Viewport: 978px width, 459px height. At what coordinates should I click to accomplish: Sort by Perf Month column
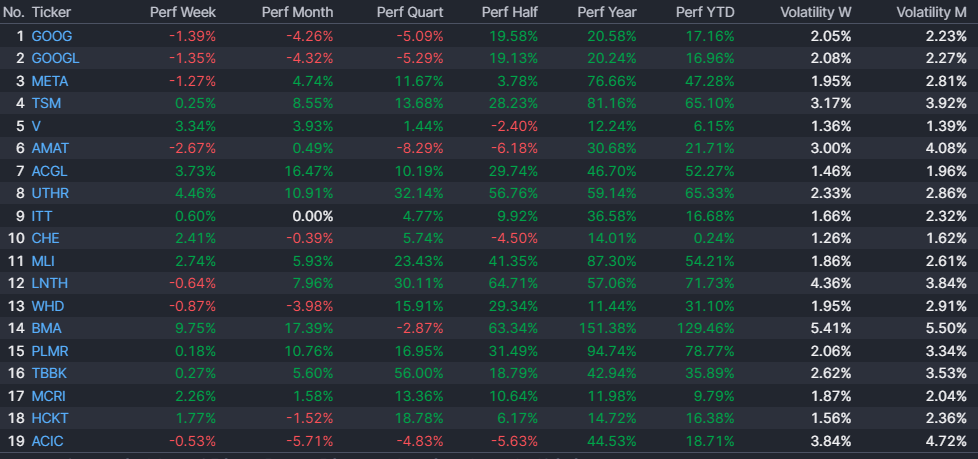pos(297,12)
